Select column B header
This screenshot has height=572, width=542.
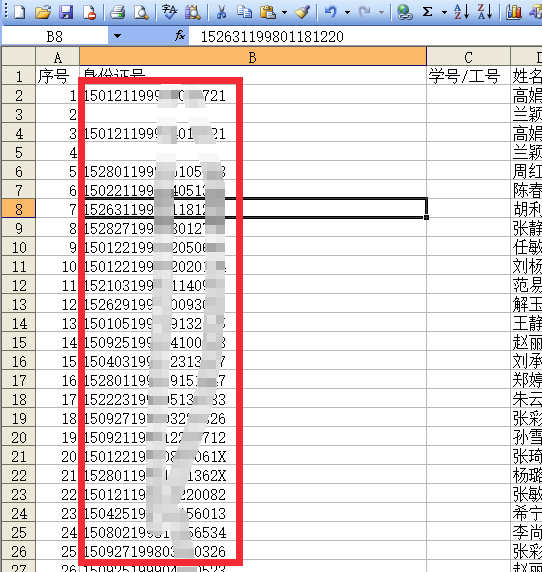pyautogui.click(x=253, y=57)
